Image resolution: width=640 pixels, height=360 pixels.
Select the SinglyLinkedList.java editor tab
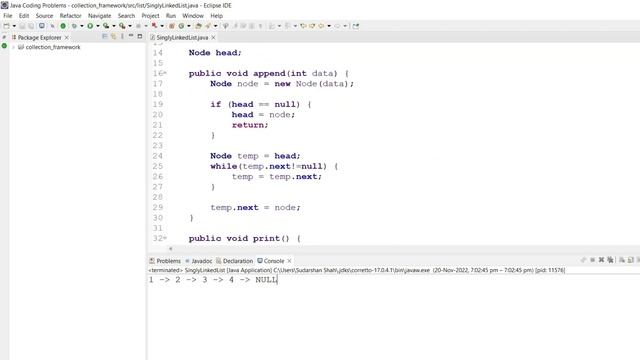[x=182, y=37]
